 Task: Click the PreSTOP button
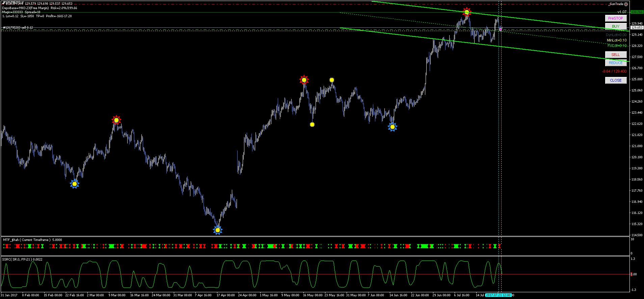(x=616, y=18)
